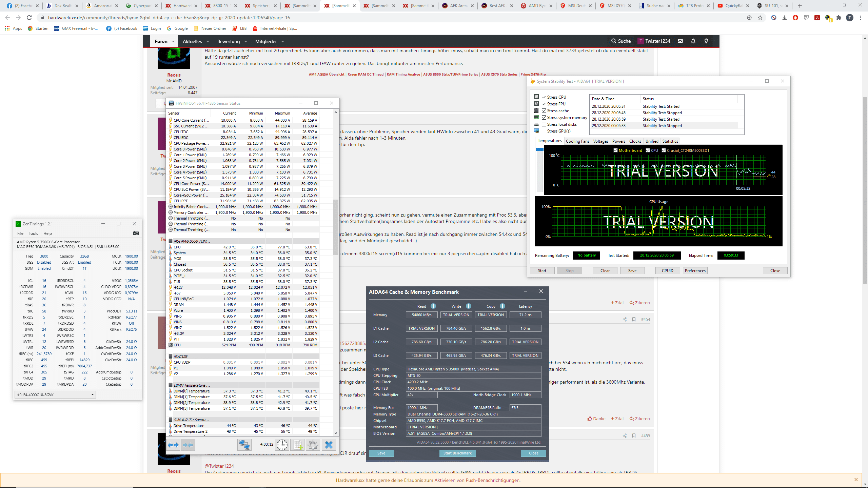Expand Bewertung menu dropdown

[246, 41]
